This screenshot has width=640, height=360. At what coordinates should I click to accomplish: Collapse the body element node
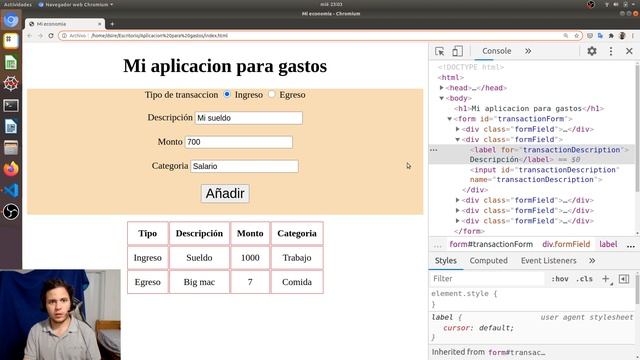click(x=442, y=98)
